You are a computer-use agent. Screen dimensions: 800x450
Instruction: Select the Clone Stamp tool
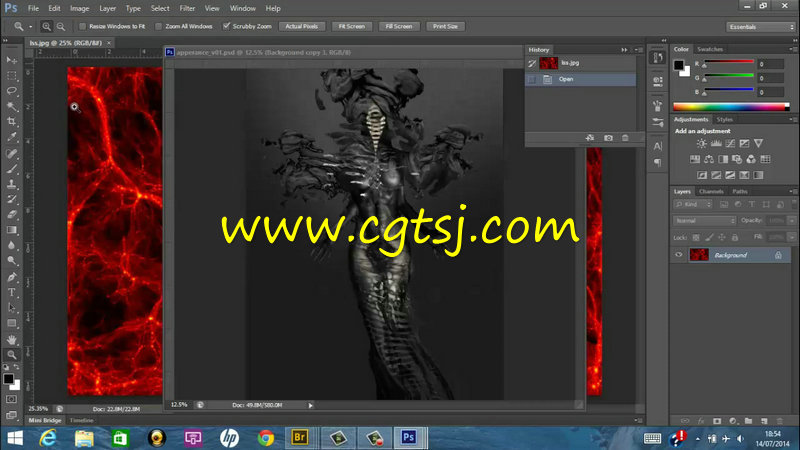pyautogui.click(x=12, y=184)
